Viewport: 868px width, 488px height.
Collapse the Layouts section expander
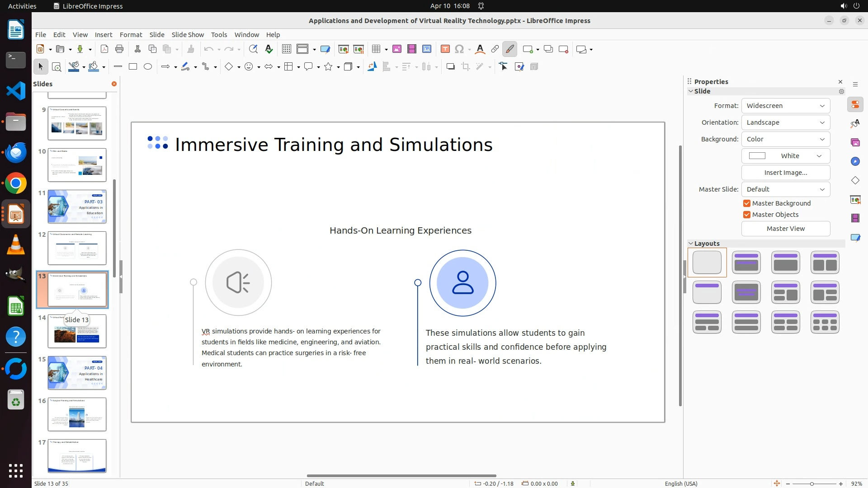(691, 244)
